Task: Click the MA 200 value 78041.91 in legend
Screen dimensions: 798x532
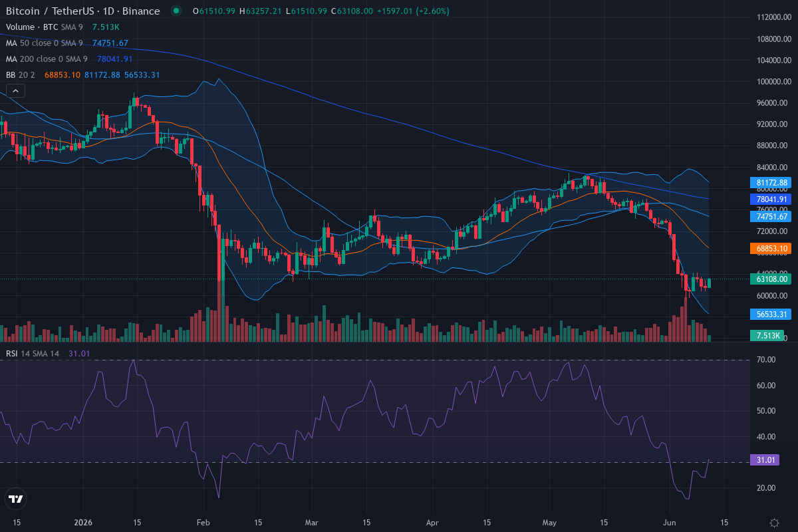Action: 116,59
